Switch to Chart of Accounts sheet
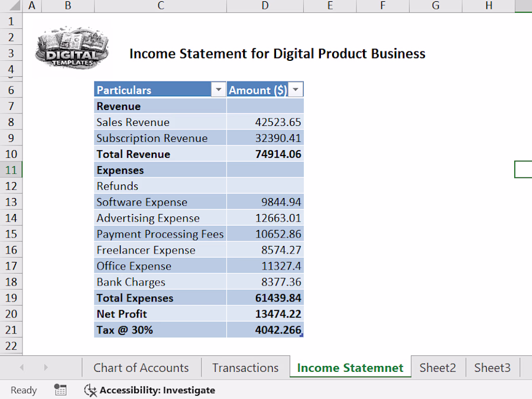The image size is (532, 399). point(141,368)
